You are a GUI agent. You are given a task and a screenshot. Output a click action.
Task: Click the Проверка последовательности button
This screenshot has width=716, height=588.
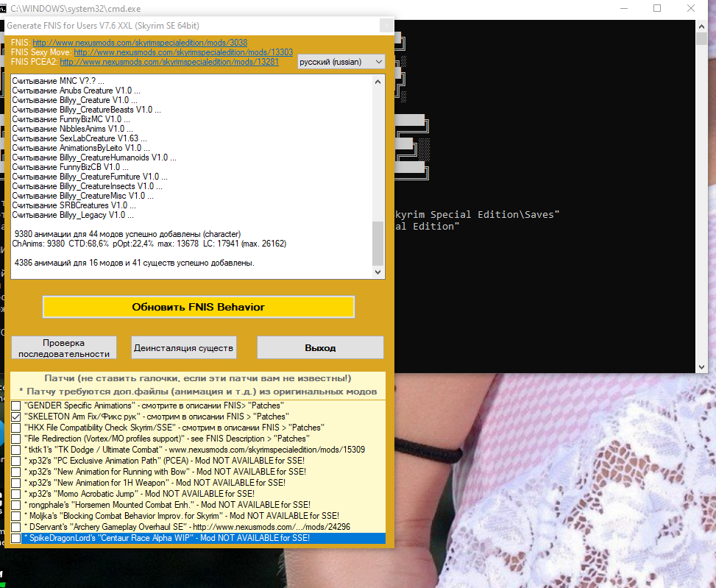pyautogui.click(x=64, y=347)
